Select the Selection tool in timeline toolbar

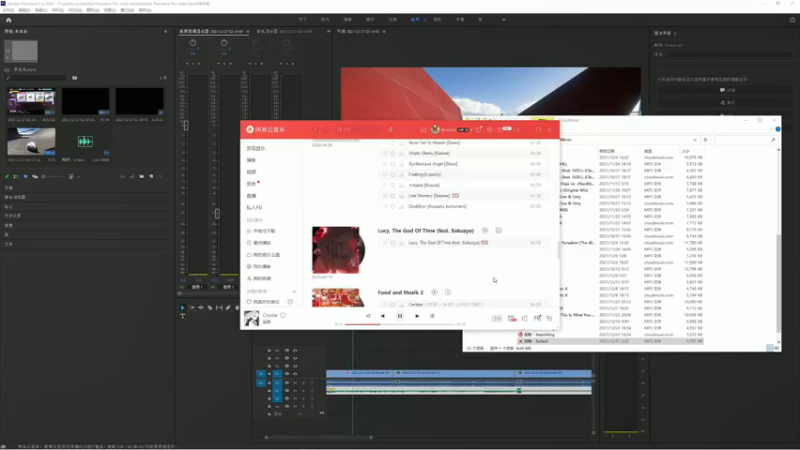point(182,308)
